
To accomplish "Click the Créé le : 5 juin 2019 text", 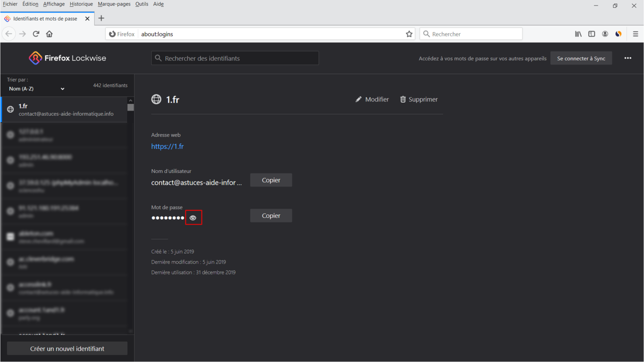I will [173, 252].
